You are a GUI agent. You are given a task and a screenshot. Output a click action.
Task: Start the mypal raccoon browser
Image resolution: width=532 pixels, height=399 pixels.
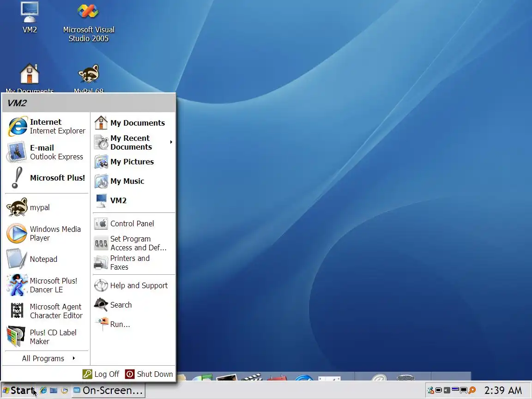point(47,207)
